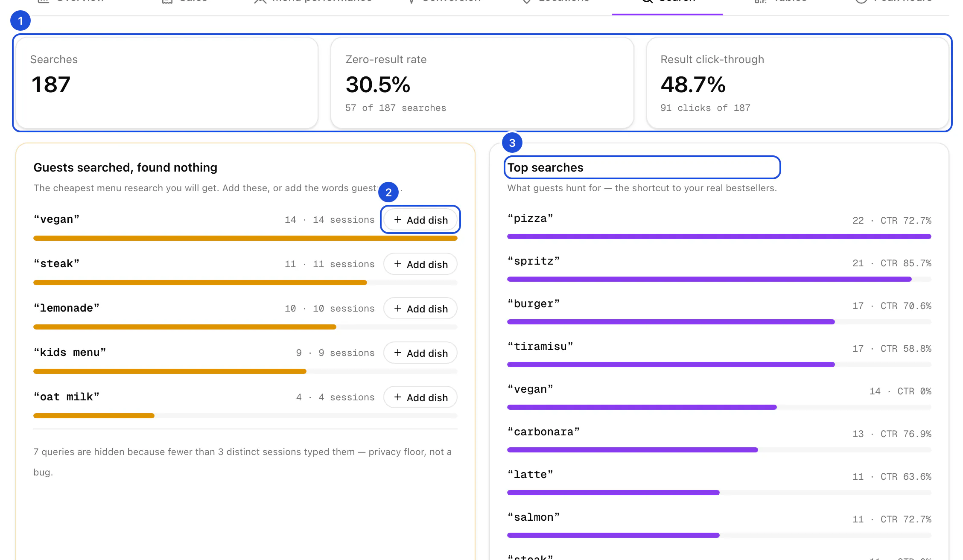
Task: Add a dish for the "steak" search
Action: (x=420, y=264)
